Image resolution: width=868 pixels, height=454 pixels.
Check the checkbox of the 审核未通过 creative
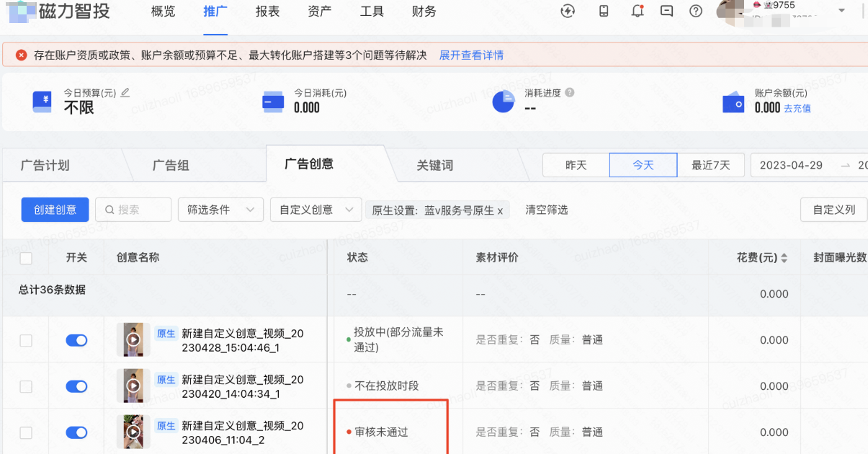24,432
